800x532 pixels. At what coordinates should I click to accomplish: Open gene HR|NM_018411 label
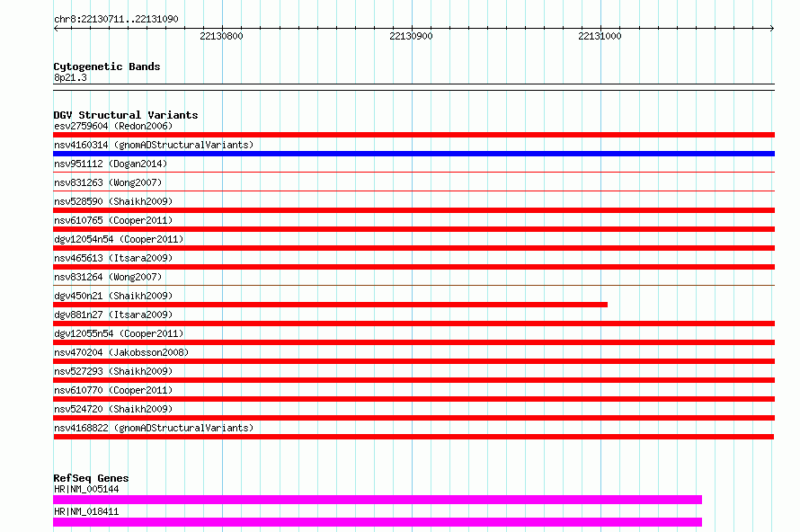[86, 511]
